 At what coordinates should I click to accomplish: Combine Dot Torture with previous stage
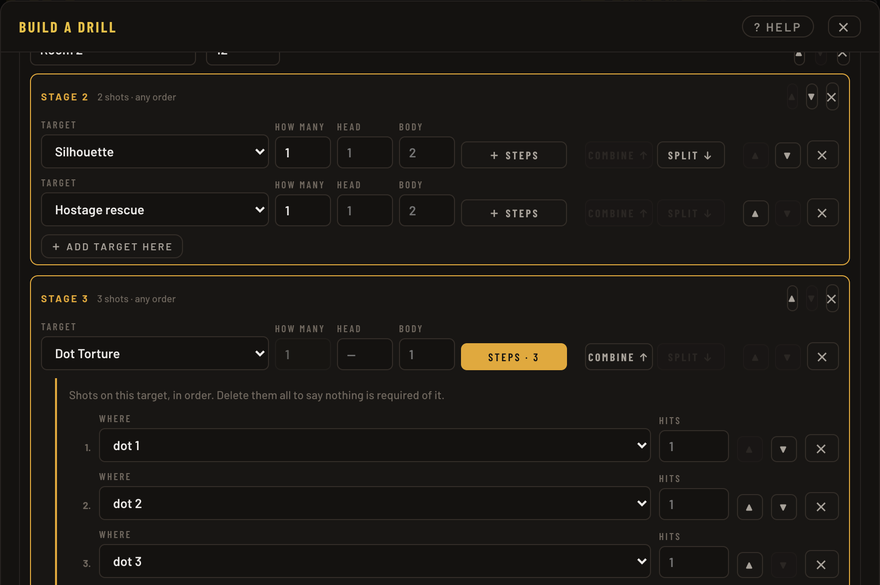pos(618,357)
